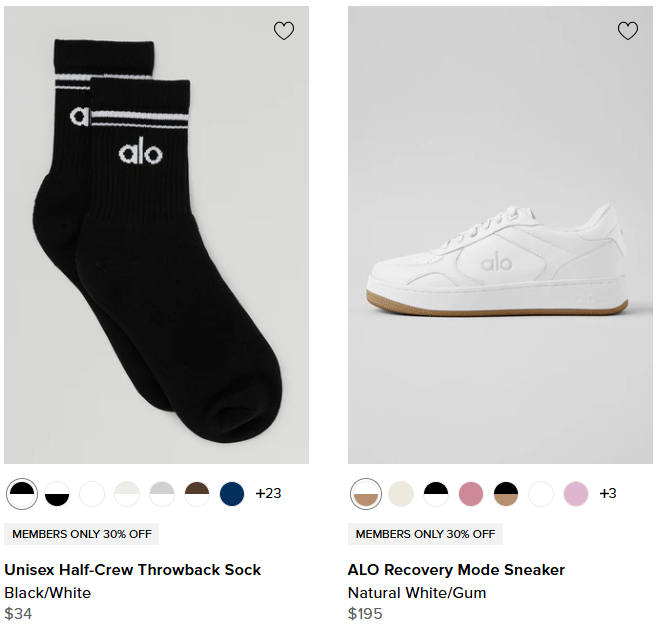
Task: Select the dusty rose sneaker swatch
Action: (x=471, y=493)
